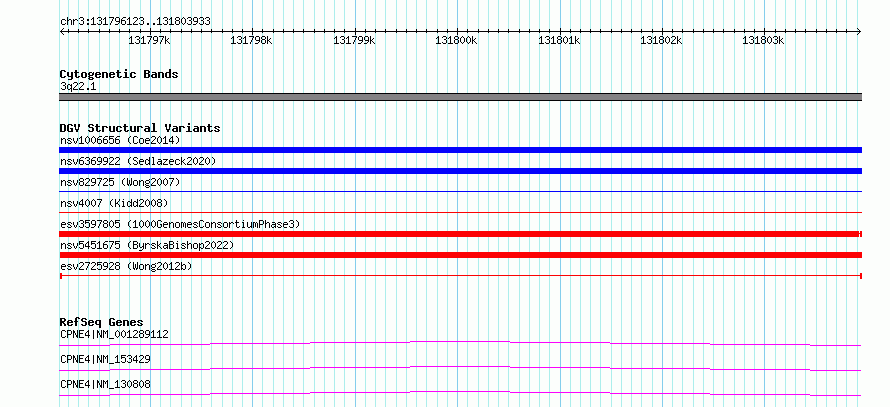
Task: Click the thin red line for esv2725928
Action: [x=460, y=276]
